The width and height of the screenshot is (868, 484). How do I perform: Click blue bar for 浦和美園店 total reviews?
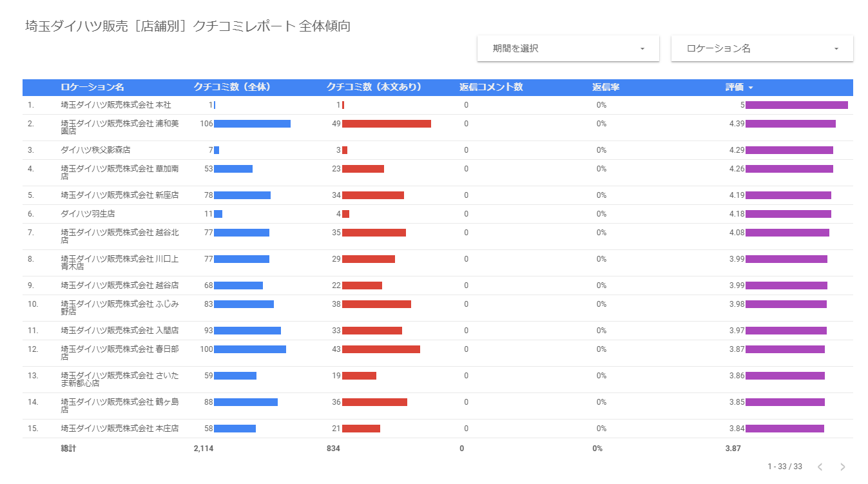click(x=252, y=124)
